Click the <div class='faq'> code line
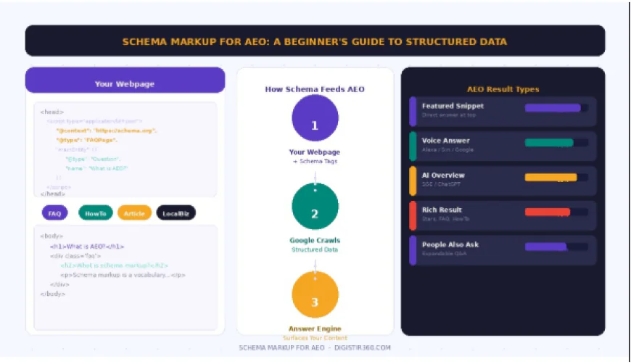This screenshot has height=364, width=631. 75,256
